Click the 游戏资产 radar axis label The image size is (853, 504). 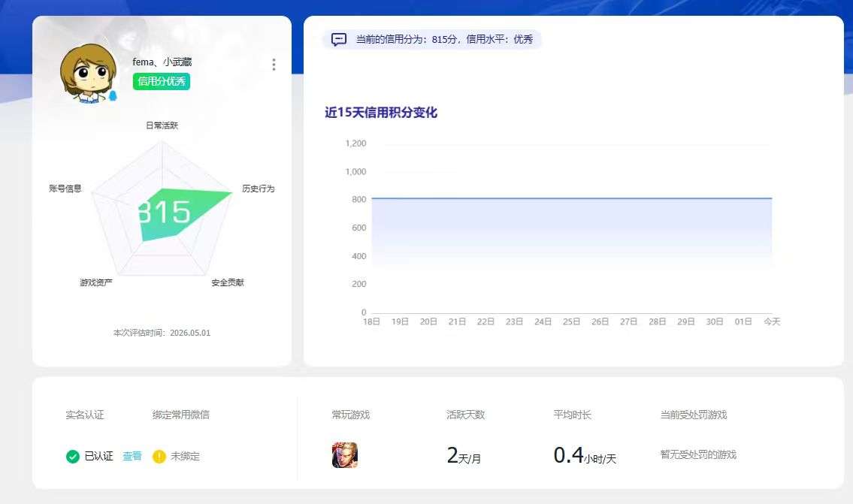pos(96,282)
